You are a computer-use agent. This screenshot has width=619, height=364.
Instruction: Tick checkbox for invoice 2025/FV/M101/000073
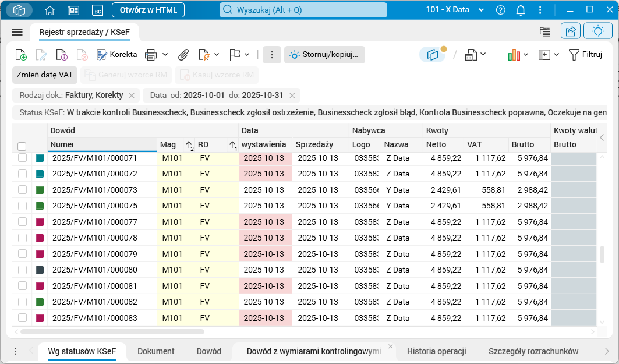(x=23, y=190)
